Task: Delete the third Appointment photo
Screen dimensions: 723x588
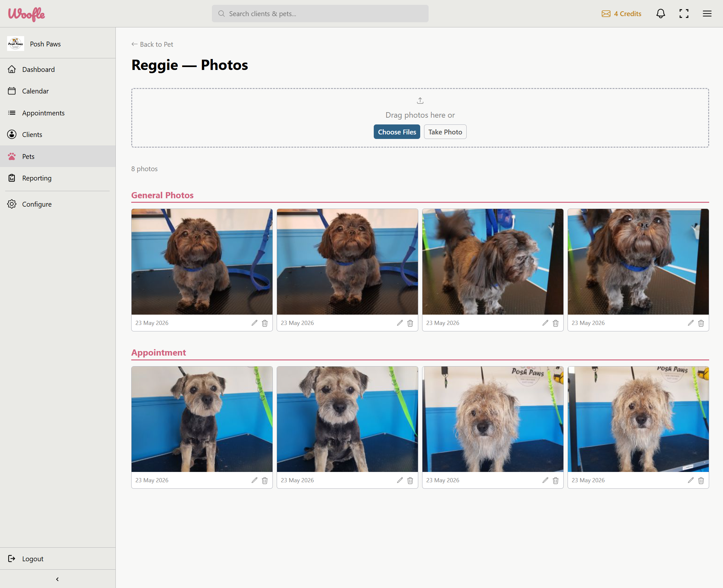Action: [x=555, y=480]
